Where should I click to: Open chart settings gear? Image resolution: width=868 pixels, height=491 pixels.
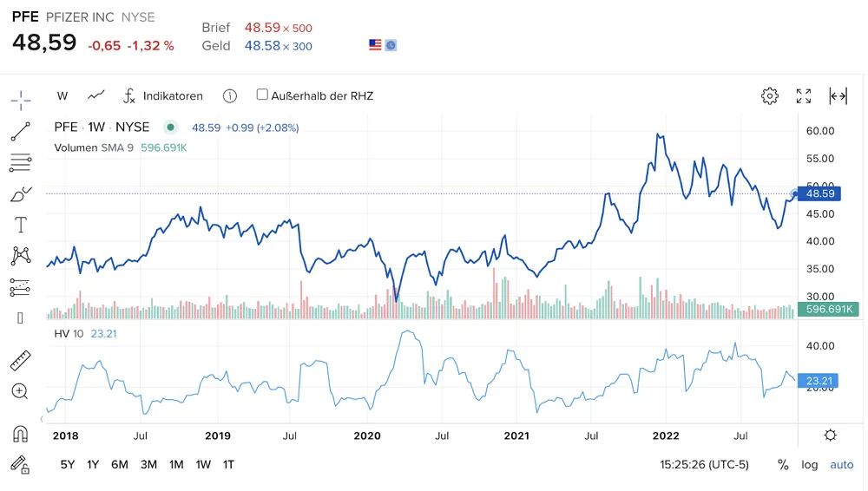(769, 95)
